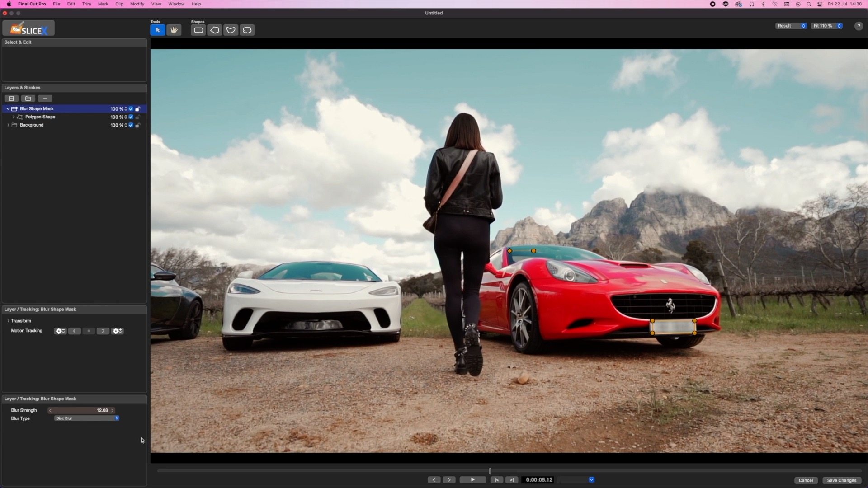This screenshot has height=488, width=868.
Task: Open motion tracking options gear menu
Action: click(60, 331)
